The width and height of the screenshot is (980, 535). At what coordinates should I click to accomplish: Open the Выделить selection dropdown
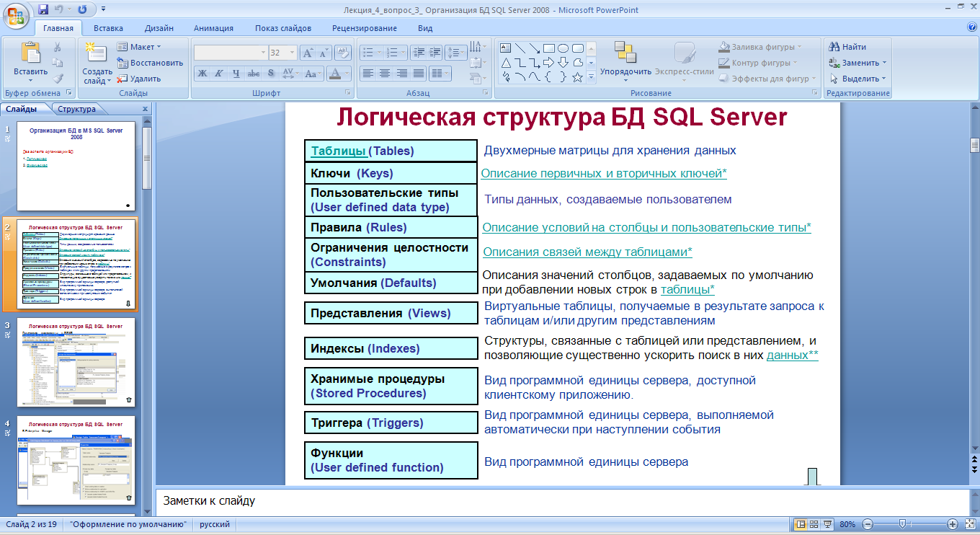857,79
